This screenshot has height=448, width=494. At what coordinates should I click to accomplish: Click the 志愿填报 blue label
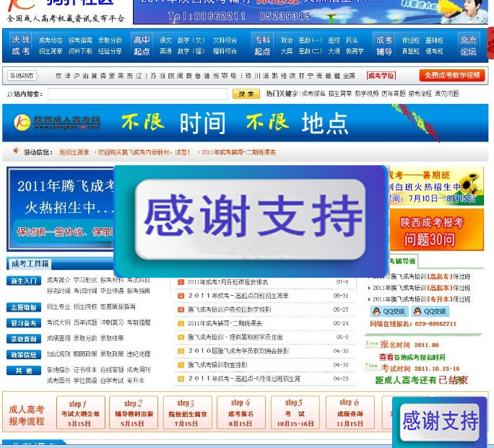(24, 307)
